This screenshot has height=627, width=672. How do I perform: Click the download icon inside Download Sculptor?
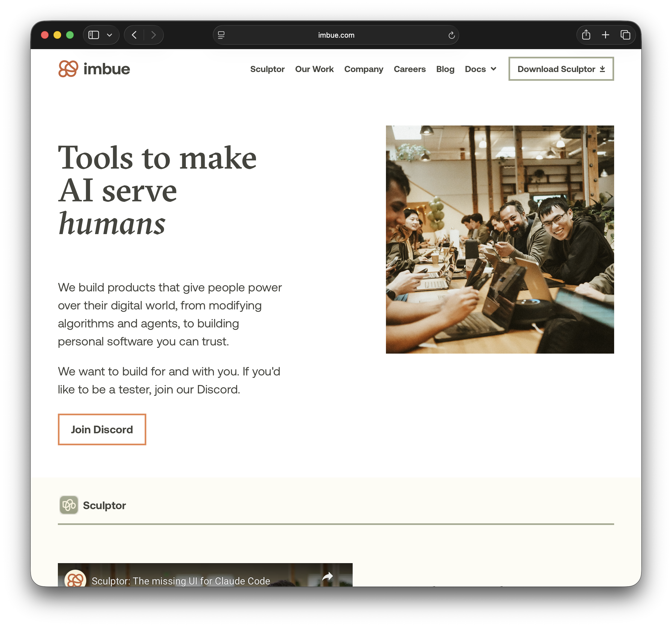(x=602, y=69)
